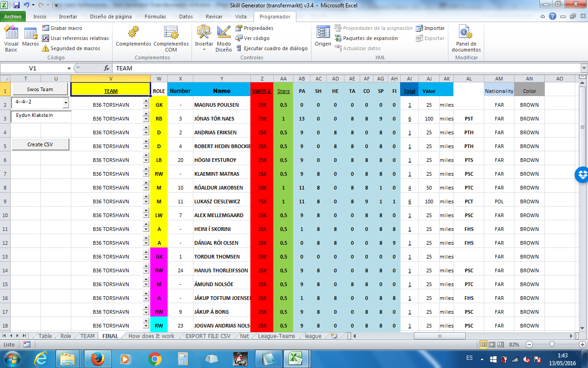Open the 4--4--2 formation combo box

(66, 103)
